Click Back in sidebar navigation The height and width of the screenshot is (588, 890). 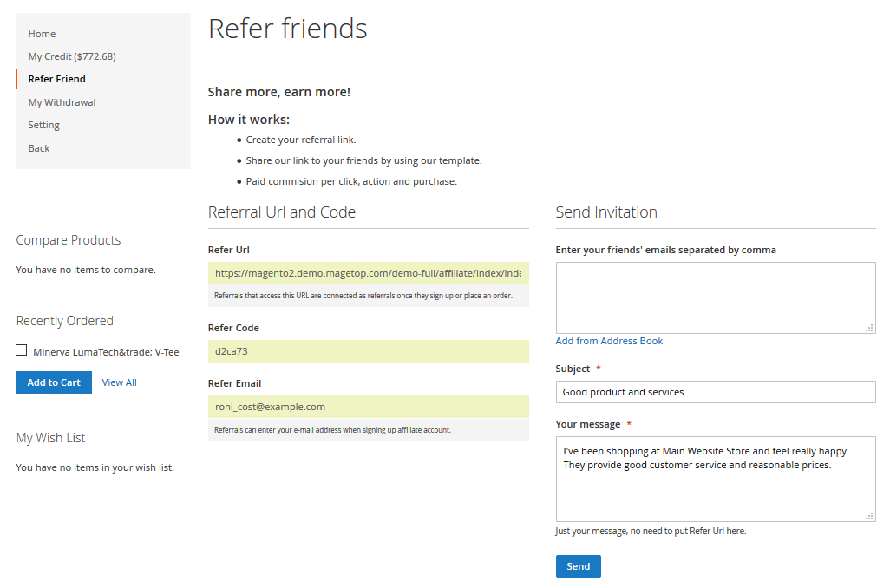tap(39, 148)
